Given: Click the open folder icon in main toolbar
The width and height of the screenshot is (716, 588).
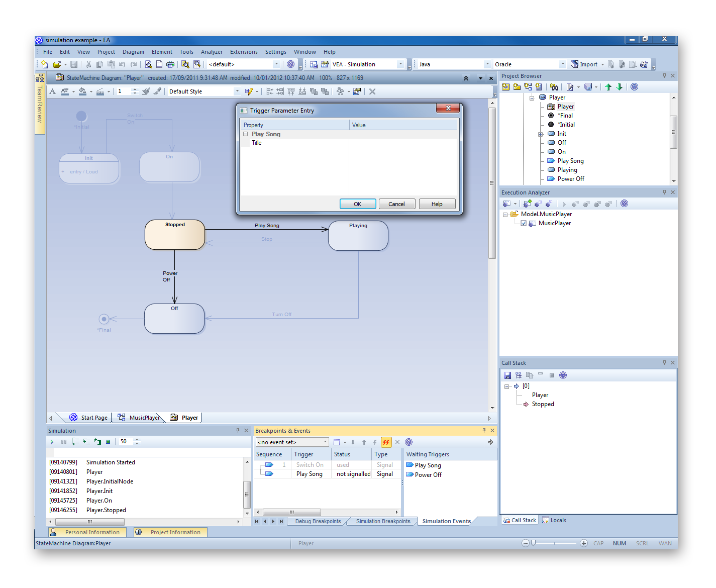Looking at the screenshot, I should point(57,64).
